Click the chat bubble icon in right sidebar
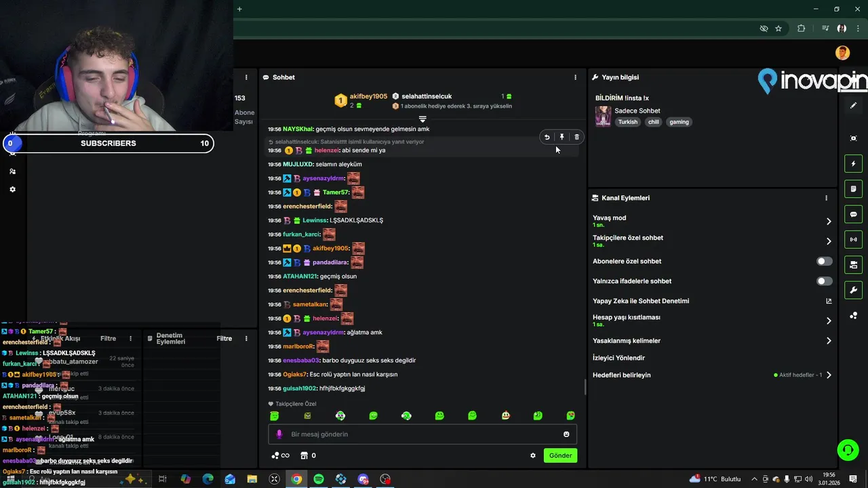Image resolution: width=868 pixels, height=488 pixels. [853, 214]
